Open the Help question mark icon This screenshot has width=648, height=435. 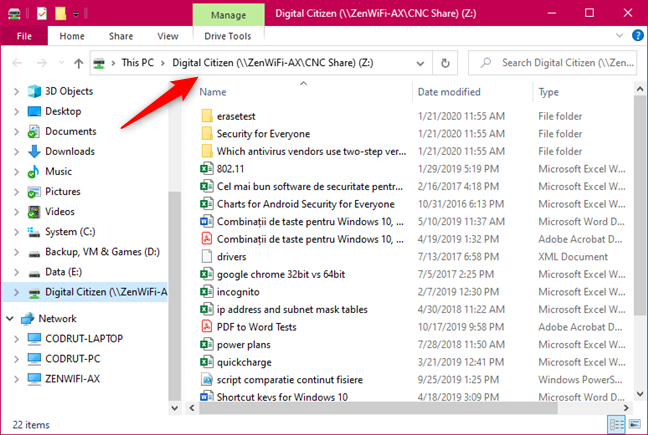pyautogui.click(x=638, y=36)
